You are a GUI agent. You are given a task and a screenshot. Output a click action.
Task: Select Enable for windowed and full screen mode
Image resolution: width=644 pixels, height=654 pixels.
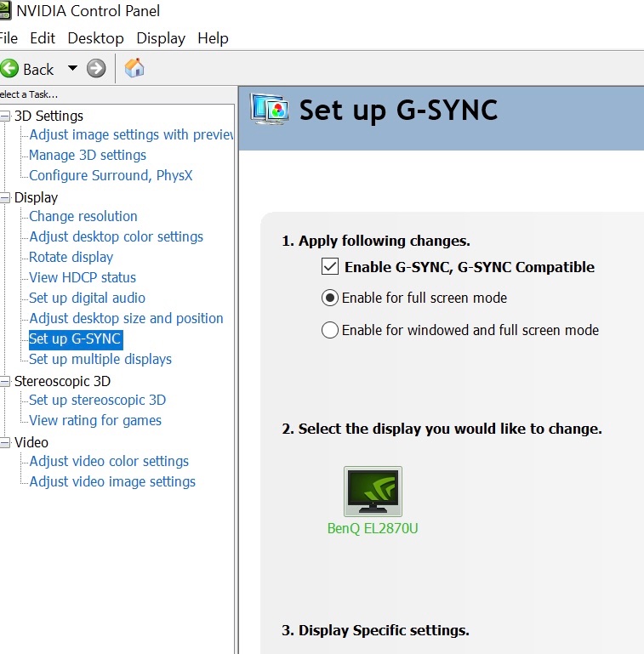(330, 330)
